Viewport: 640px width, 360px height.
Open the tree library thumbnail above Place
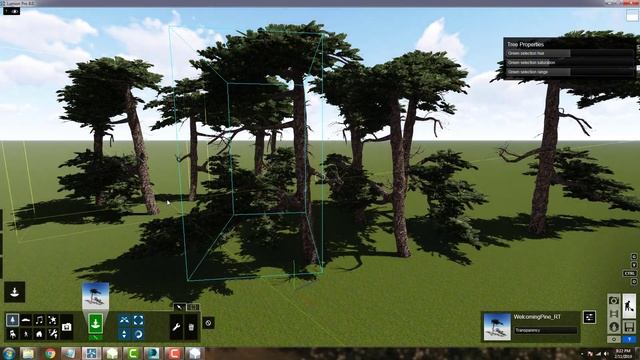pyautogui.click(x=96, y=295)
